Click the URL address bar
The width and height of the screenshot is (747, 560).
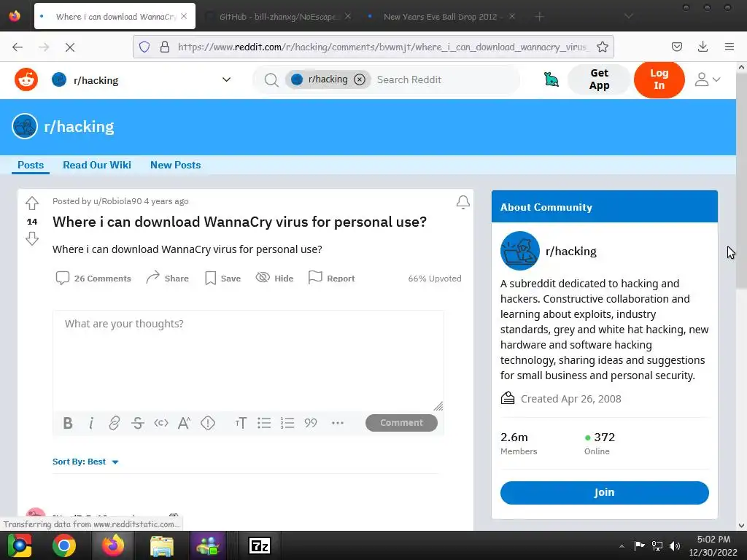point(382,47)
